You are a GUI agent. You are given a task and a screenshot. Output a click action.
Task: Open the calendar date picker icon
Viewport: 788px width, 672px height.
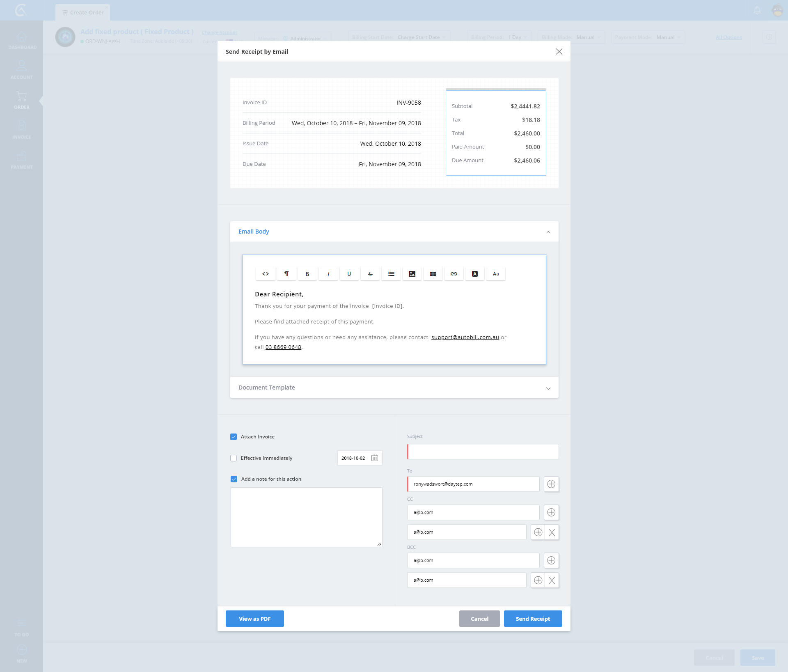[x=374, y=458]
